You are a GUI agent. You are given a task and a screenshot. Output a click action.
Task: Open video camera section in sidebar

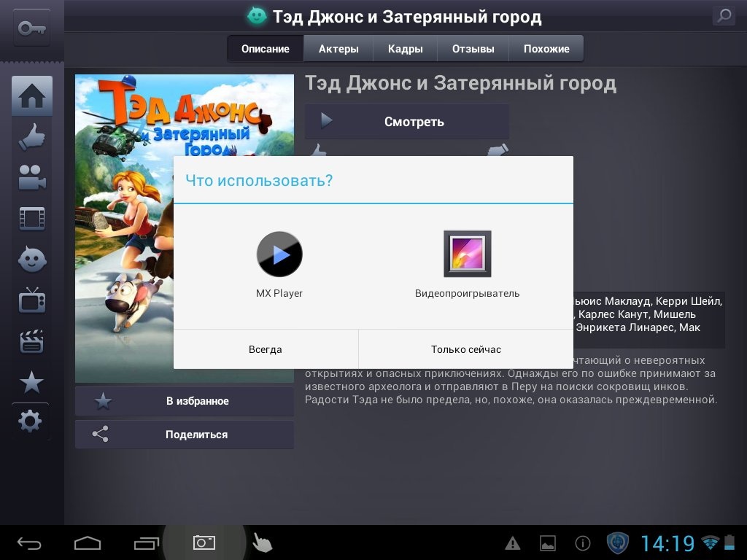31,177
